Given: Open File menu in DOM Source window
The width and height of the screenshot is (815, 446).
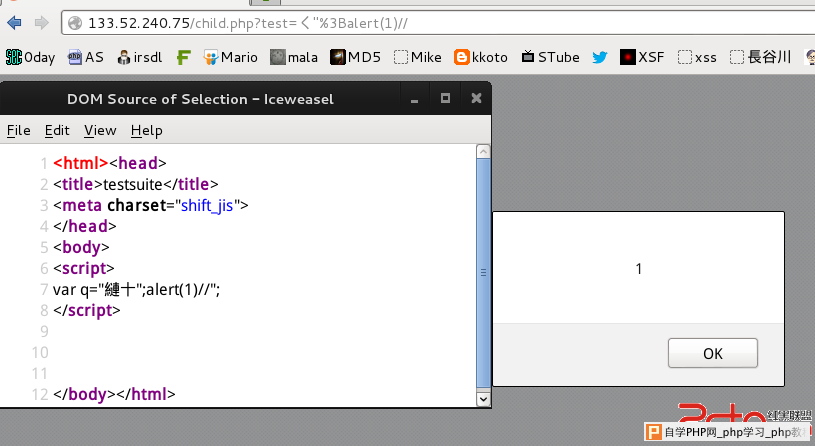Looking at the screenshot, I should [x=19, y=130].
